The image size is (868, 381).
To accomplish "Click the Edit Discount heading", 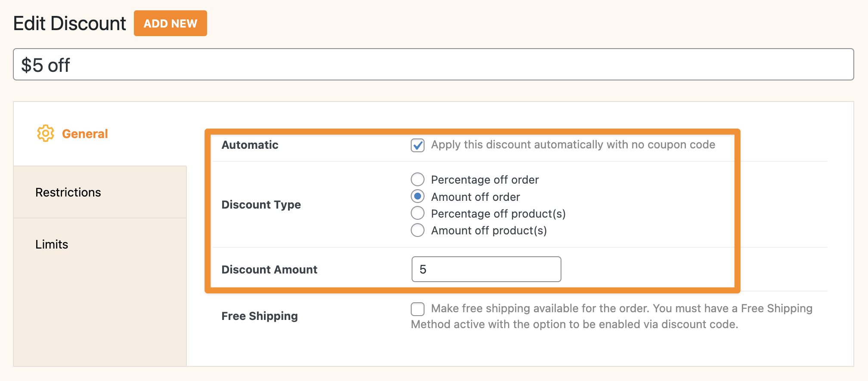I will coord(70,23).
